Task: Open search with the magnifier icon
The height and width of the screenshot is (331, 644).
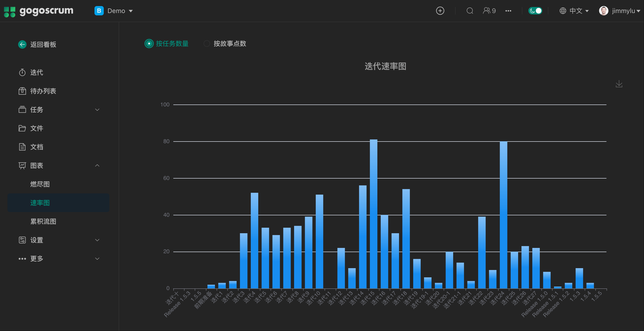Action: [470, 11]
